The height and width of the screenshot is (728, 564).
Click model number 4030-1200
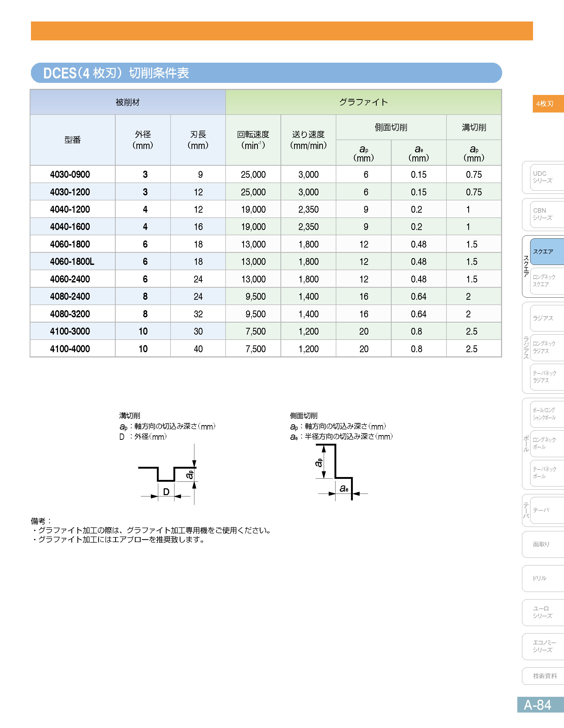tap(70, 192)
